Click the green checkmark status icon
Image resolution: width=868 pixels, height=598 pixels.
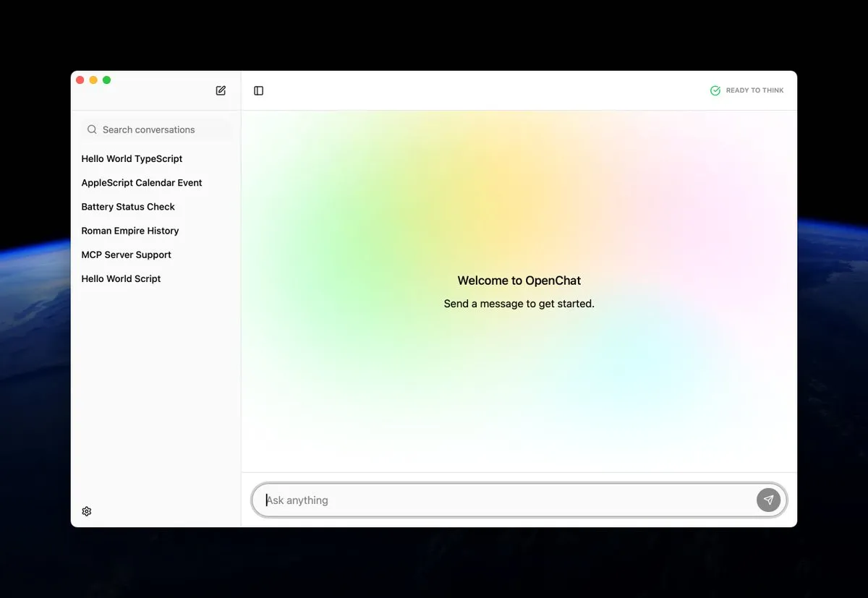click(x=715, y=90)
